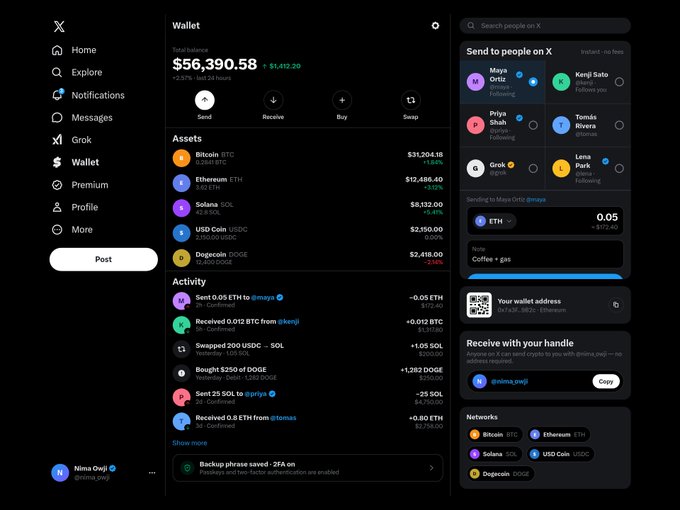
Task: Open the wallet address QR code
Action: click(x=479, y=305)
